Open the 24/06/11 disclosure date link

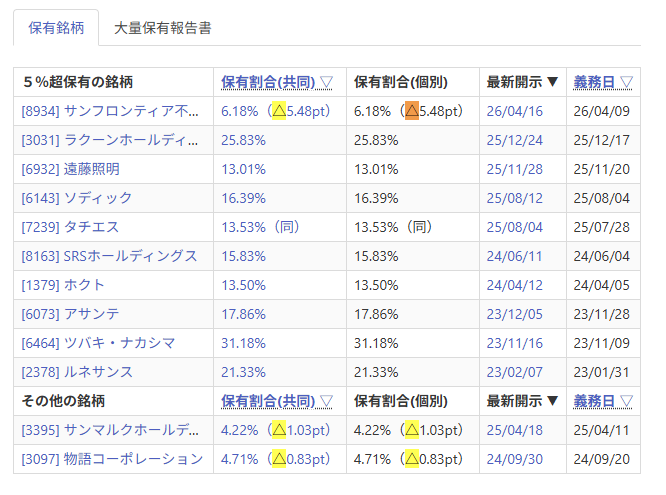pos(515,256)
